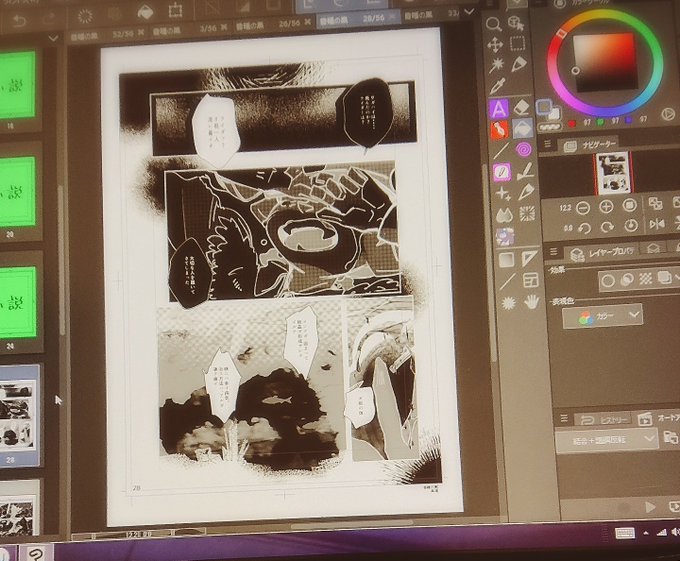This screenshot has height=561, width=680.
Task: Select the Auto select magic wand tool
Action: click(496, 65)
